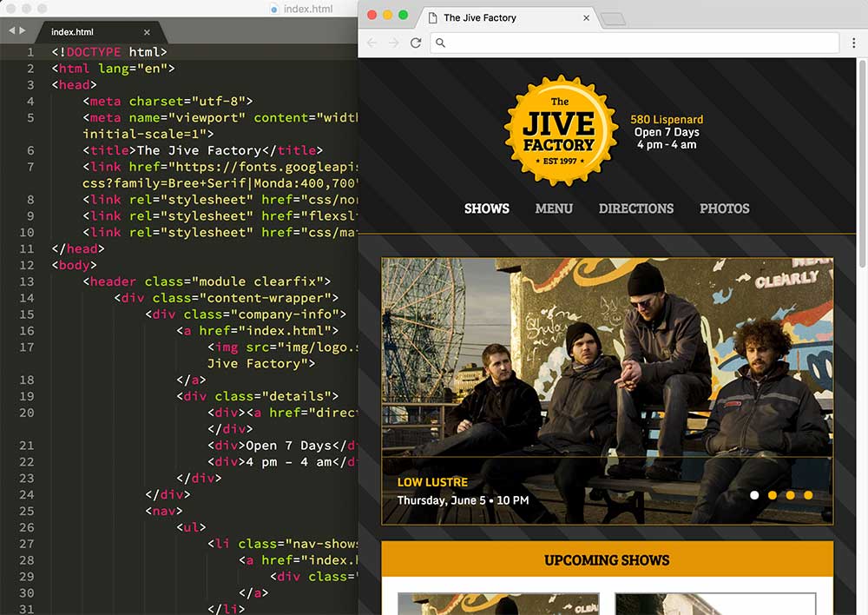Click the meta charset utf-8 line
Viewport: 868px width, 615px height.
pos(168,102)
